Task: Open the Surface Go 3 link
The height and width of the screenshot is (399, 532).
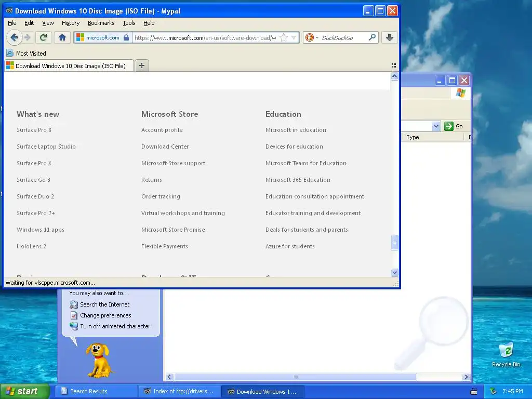Action: 33,180
